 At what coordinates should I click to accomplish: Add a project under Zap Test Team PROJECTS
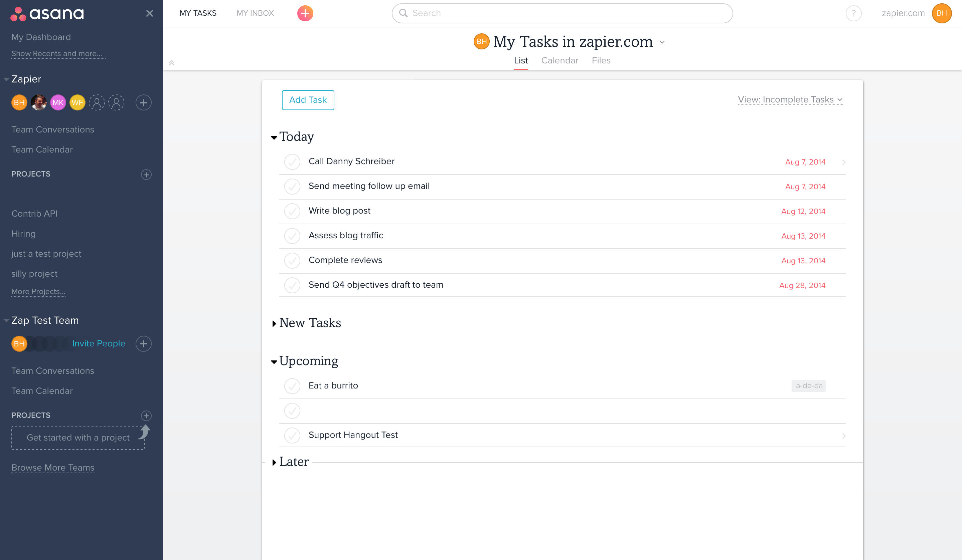click(146, 415)
